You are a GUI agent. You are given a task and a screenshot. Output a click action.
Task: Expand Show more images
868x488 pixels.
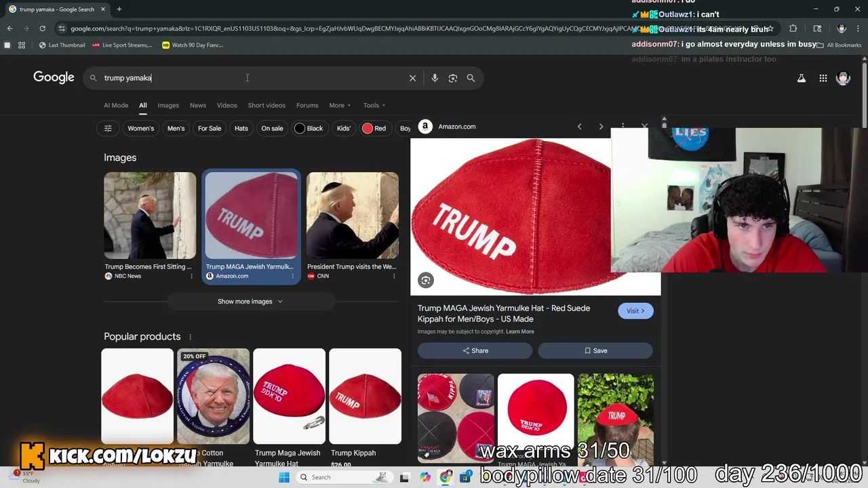(250, 302)
